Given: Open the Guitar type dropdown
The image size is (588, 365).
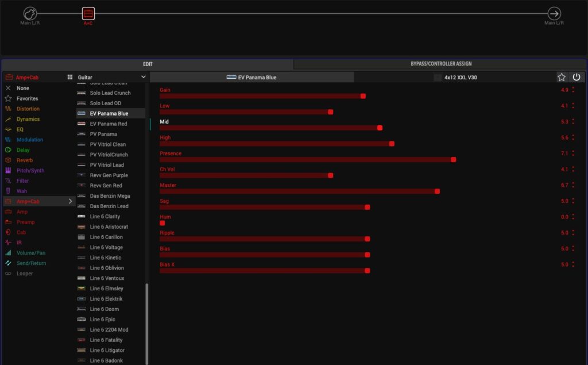Looking at the screenshot, I should (x=112, y=77).
